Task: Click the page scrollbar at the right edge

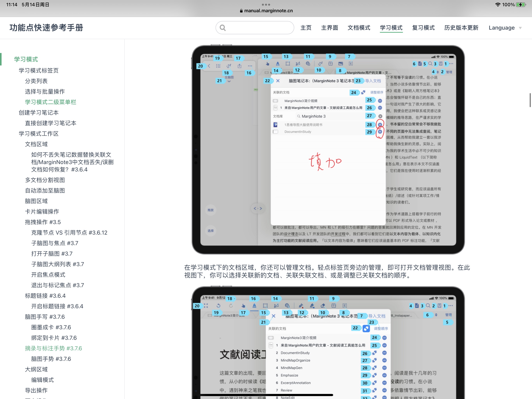Action: click(x=530, y=100)
